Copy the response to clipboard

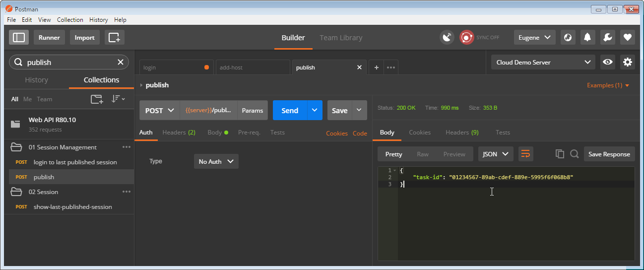pos(560,154)
